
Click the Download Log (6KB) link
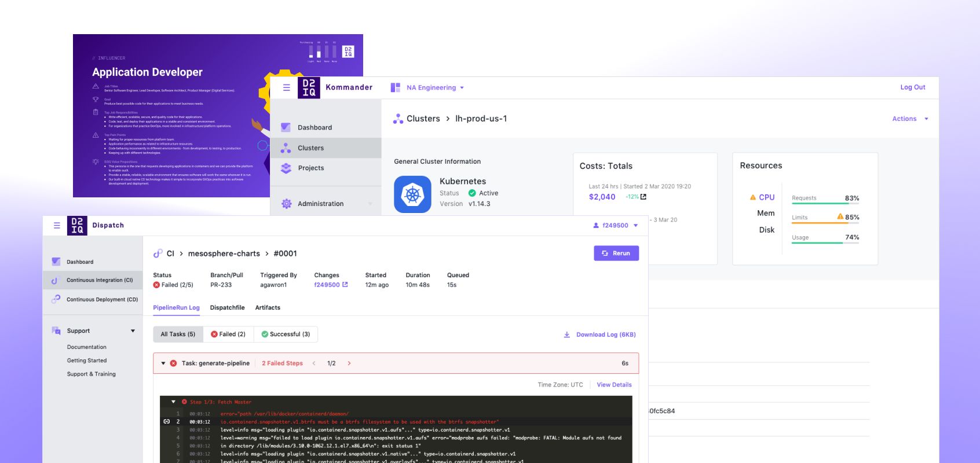(599, 335)
